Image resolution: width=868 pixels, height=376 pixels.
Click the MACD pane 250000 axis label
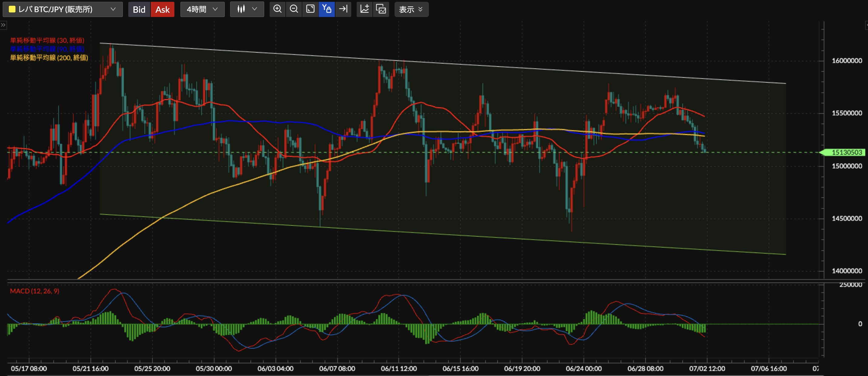pos(850,285)
